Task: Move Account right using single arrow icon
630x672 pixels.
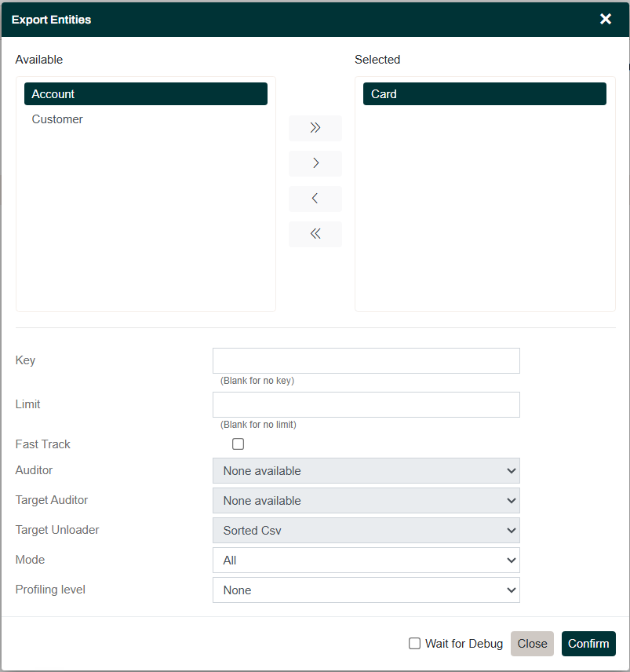Action: coord(315,163)
